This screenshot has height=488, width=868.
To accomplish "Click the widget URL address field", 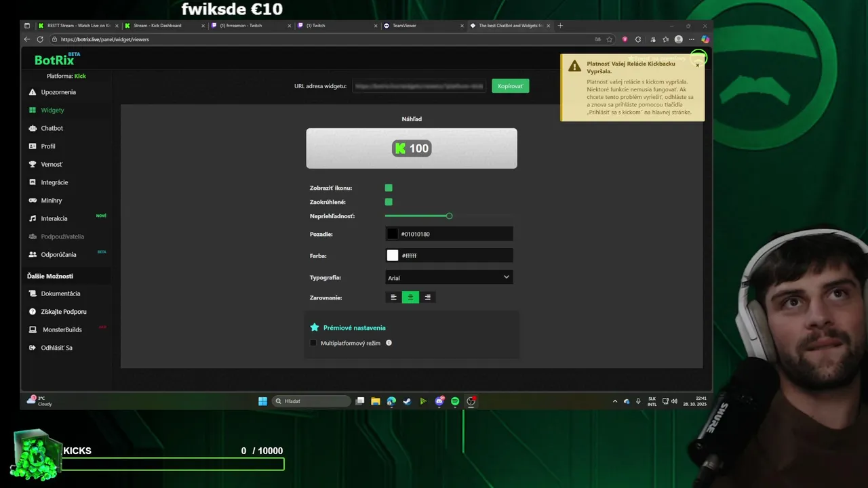I will (419, 86).
